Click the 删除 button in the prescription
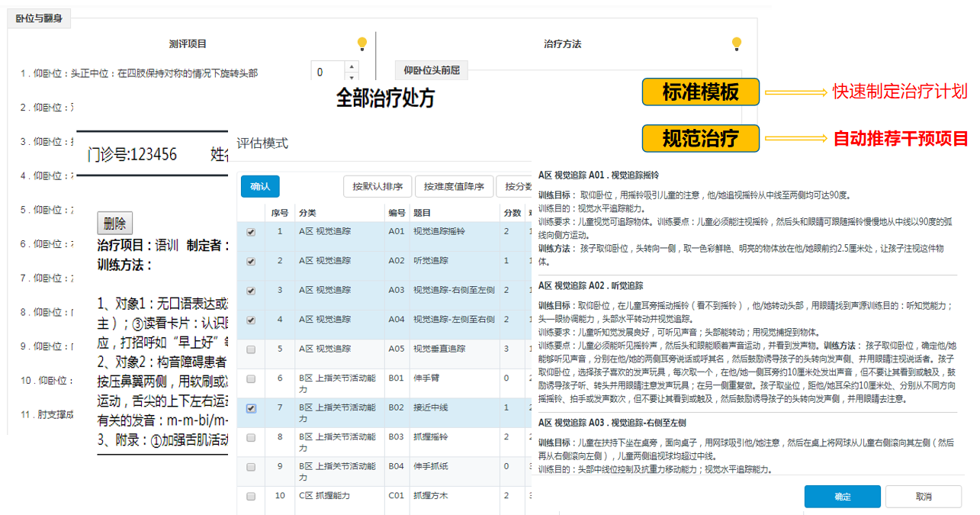This screenshot has height=515, width=980. click(115, 224)
